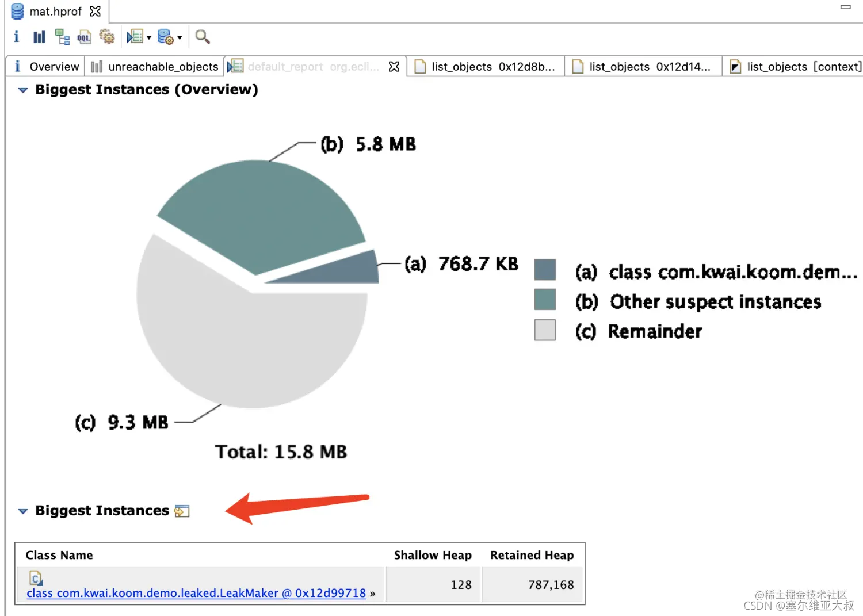
Task: Click the Find object magnifier icon
Action: (203, 37)
